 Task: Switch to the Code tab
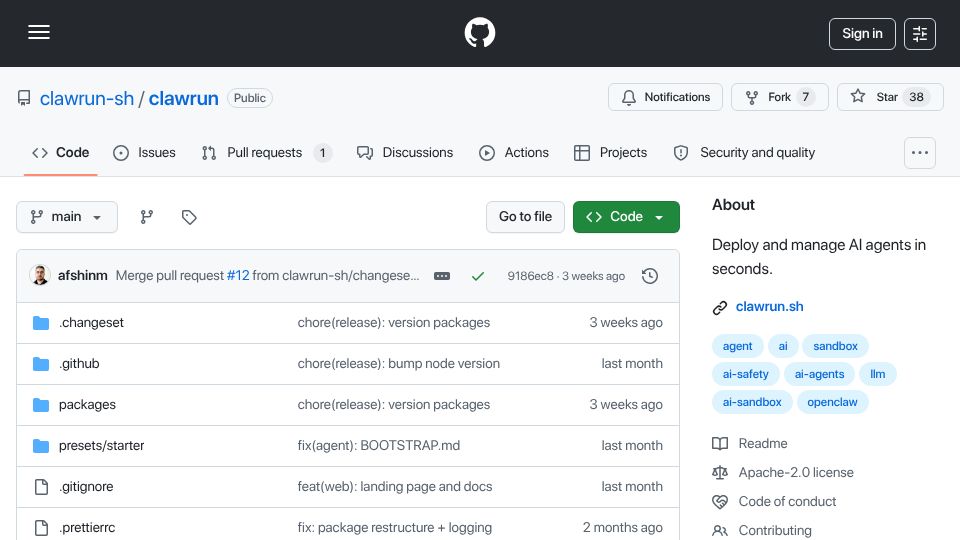(x=61, y=152)
